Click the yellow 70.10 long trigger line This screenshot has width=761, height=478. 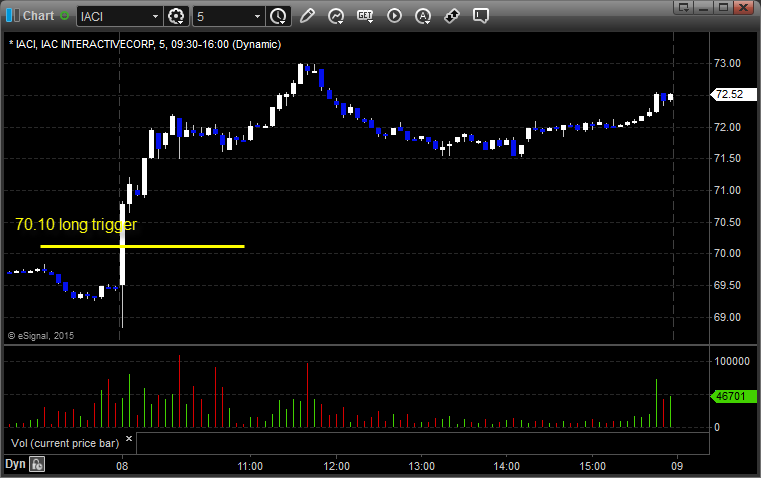pyautogui.click(x=142, y=246)
